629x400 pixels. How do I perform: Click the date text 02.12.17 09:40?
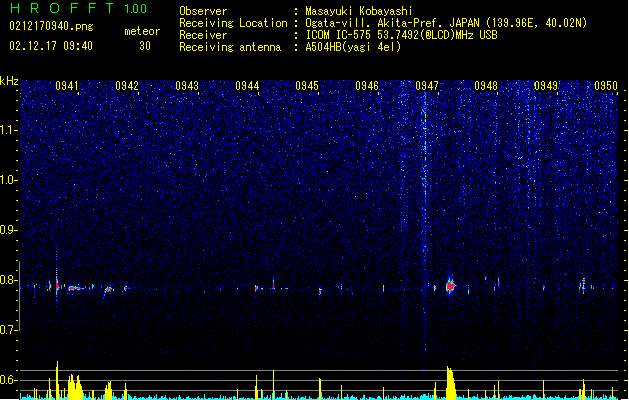coord(51,46)
